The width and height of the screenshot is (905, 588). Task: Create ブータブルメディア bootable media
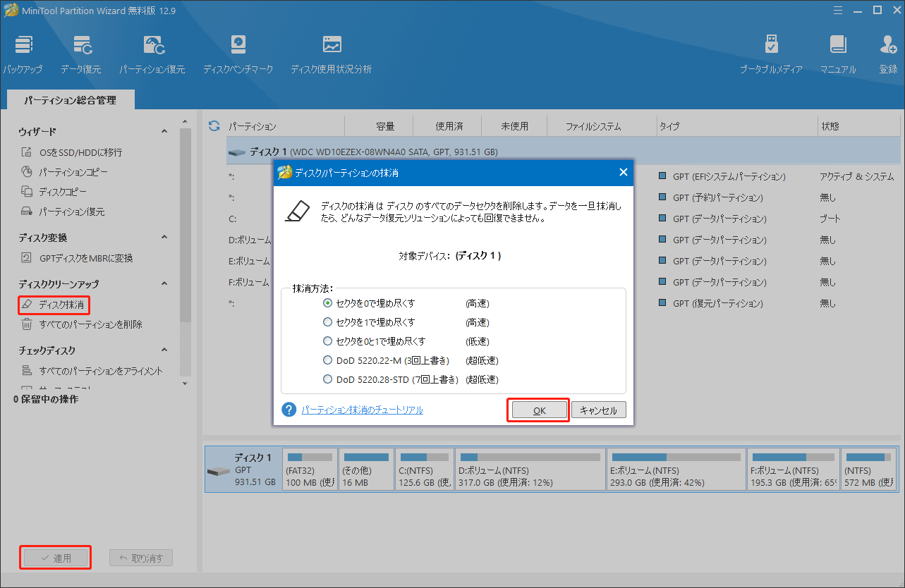[771, 55]
